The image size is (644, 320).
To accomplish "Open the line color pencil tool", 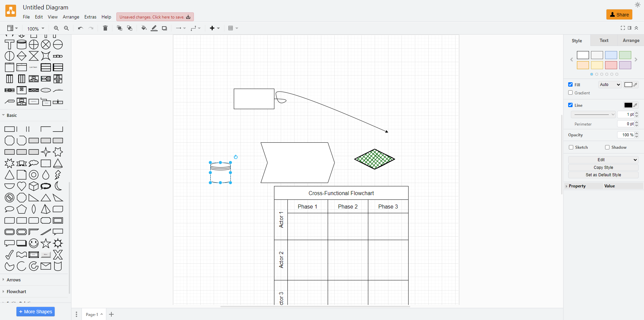I will click(154, 28).
